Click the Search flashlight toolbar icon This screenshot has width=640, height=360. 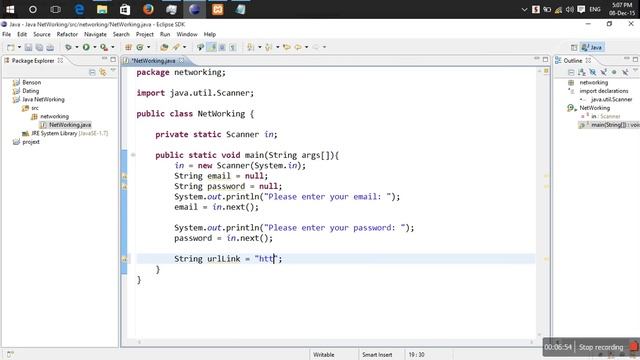click(x=176, y=47)
